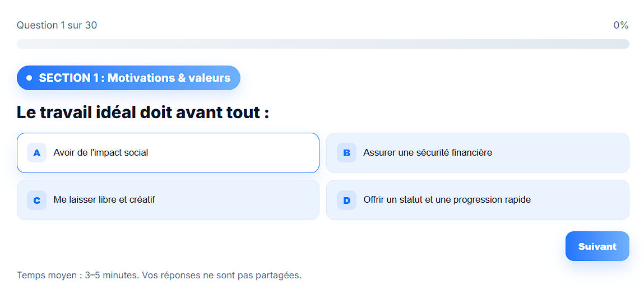Click the letter A badge icon
This screenshot has height=294, width=644.
[36, 153]
